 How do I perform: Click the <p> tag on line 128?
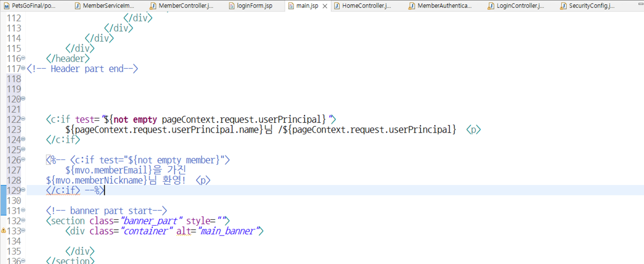tap(203, 180)
